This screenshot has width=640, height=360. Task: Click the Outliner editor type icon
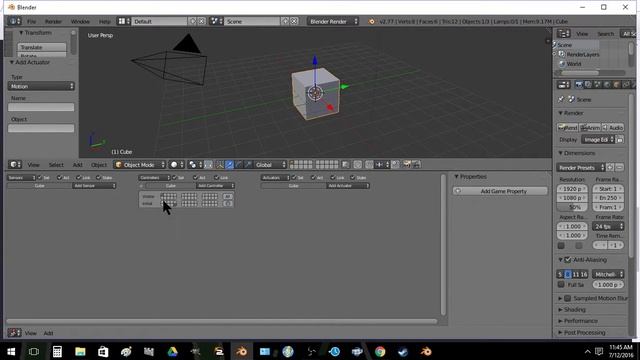coord(563,33)
